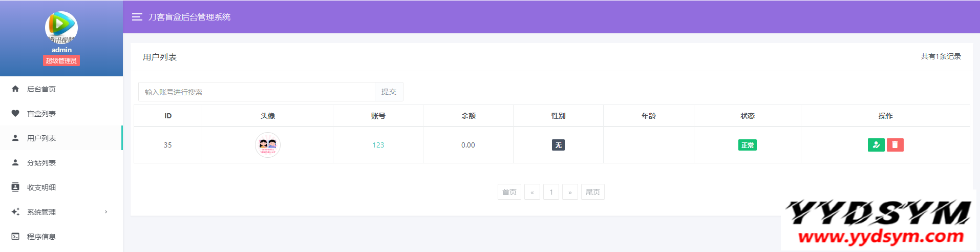980x252 pixels.
Task: Go to 首页 first page
Action: click(509, 192)
